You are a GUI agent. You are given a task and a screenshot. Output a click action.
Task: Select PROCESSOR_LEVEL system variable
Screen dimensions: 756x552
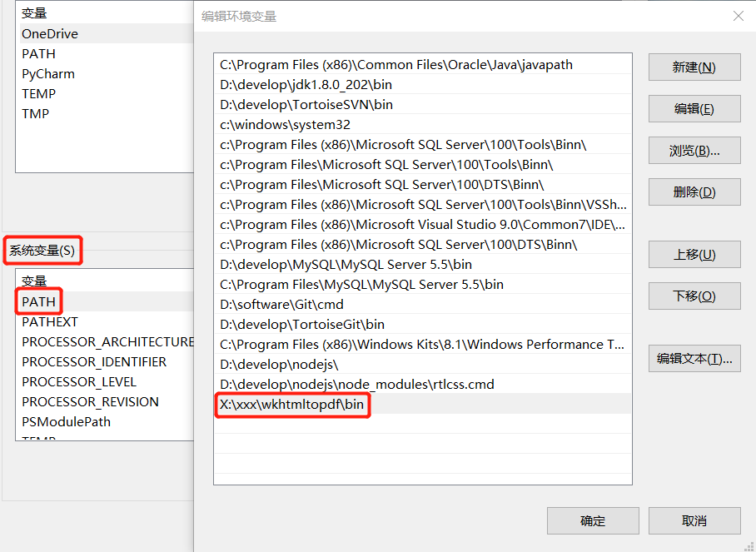[105, 382]
